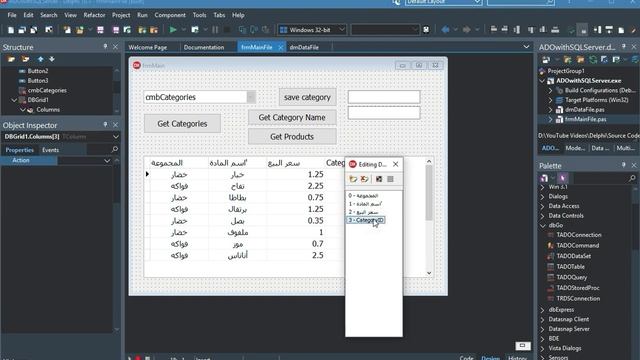Select TADODataSet component in Palette

click(573, 256)
